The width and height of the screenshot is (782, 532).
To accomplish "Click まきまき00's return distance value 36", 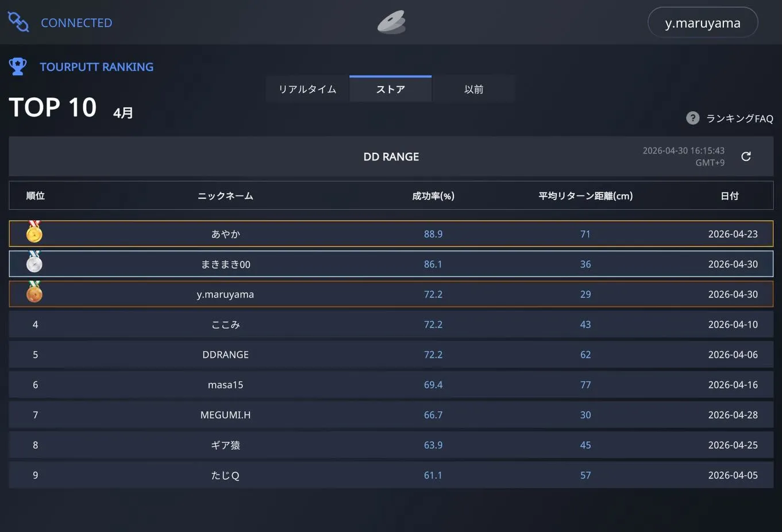I will tap(585, 264).
